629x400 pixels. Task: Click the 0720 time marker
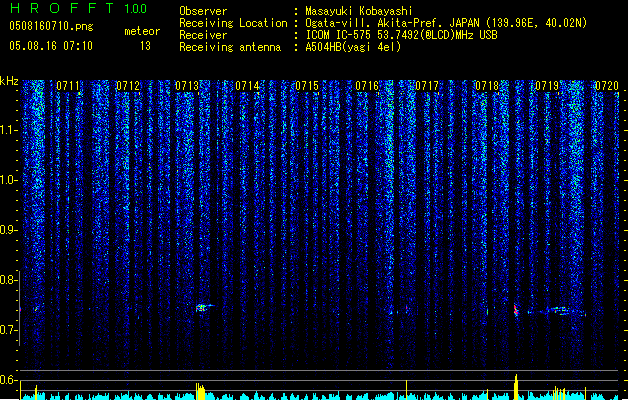(607, 86)
